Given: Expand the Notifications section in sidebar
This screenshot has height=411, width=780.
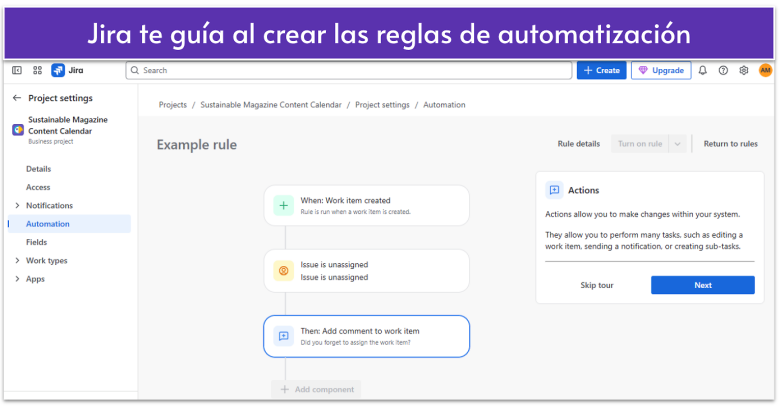Looking at the screenshot, I should [17, 206].
